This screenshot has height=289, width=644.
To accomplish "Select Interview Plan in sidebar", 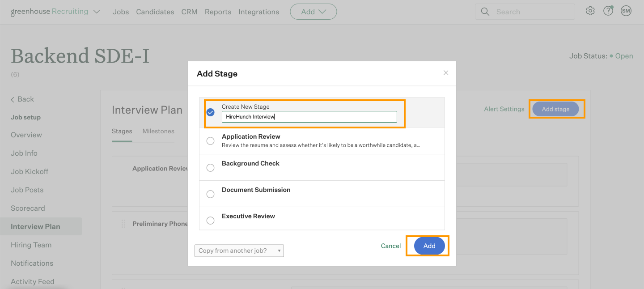I will coord(41,226).
